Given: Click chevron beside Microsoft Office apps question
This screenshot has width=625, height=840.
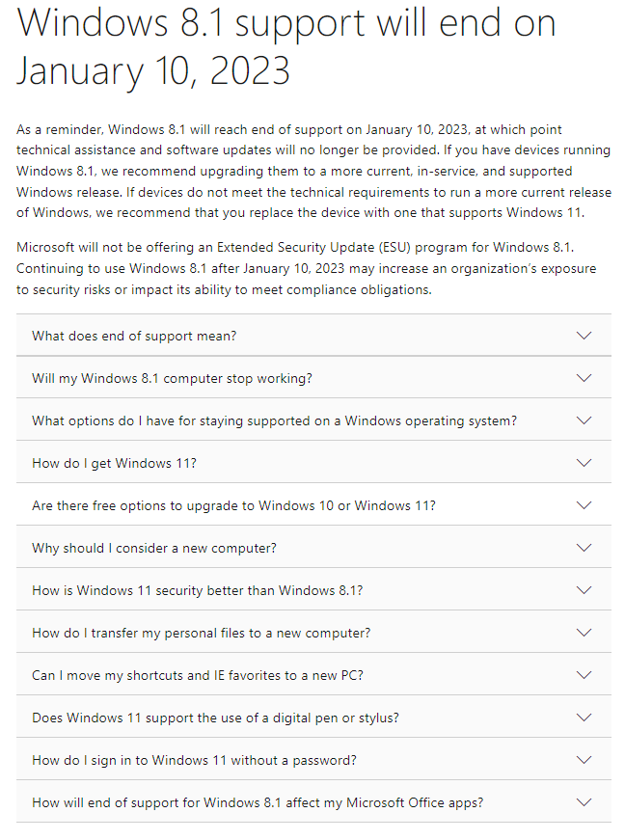Looking at the screenshot, I should point(583,802).
